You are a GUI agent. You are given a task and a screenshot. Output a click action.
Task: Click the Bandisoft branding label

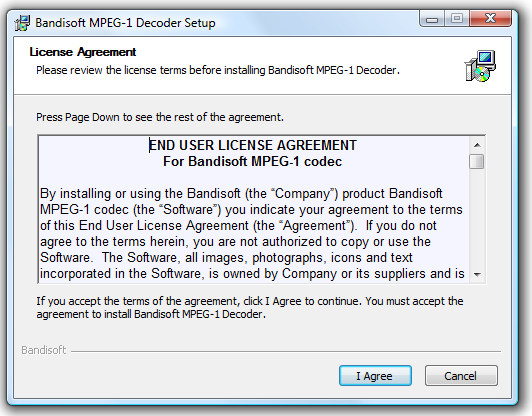(44, 350)
